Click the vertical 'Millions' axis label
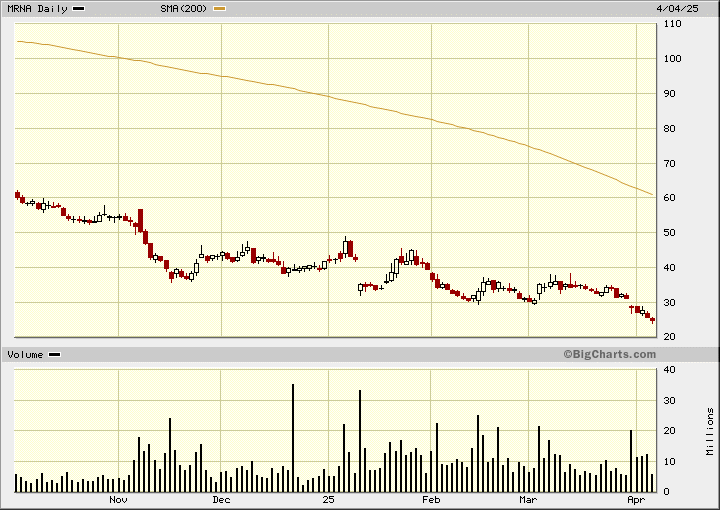The width and height of the screenshot is (720, 510). [x=710, y=431]
